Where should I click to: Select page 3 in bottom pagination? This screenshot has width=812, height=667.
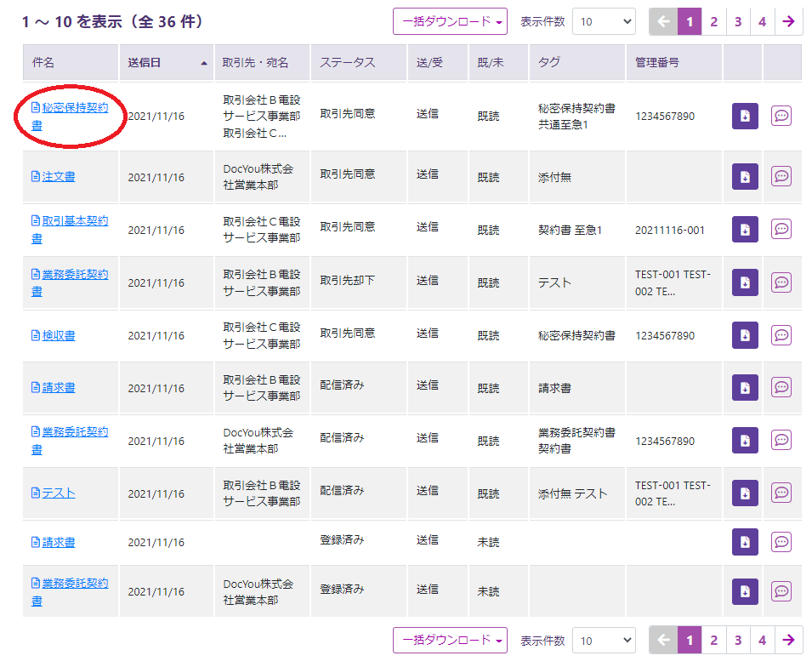click(x=738, y=640)
